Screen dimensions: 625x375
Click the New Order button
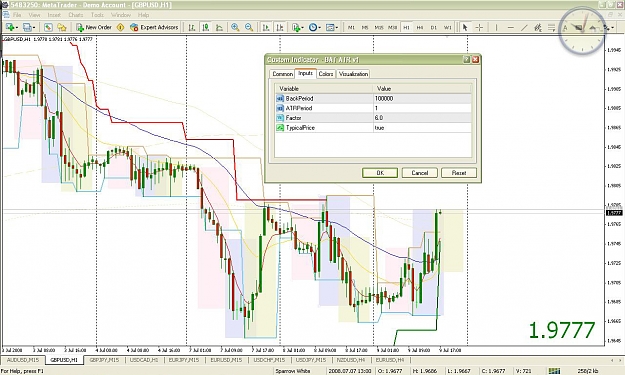point(94,27)
